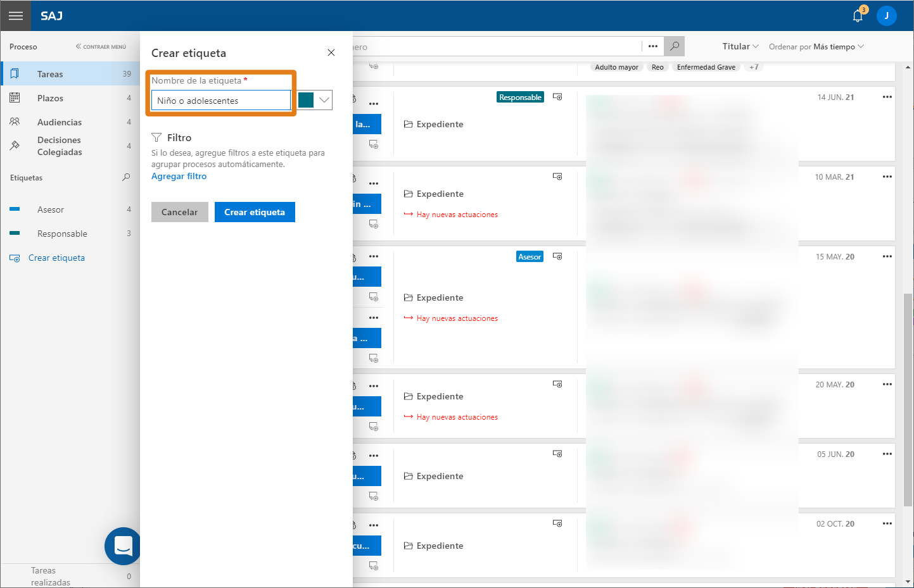Image resolution: width=914 pixels, height=588 pixels.
Task: Open notifications bell with badge
Action: [858, 15]
